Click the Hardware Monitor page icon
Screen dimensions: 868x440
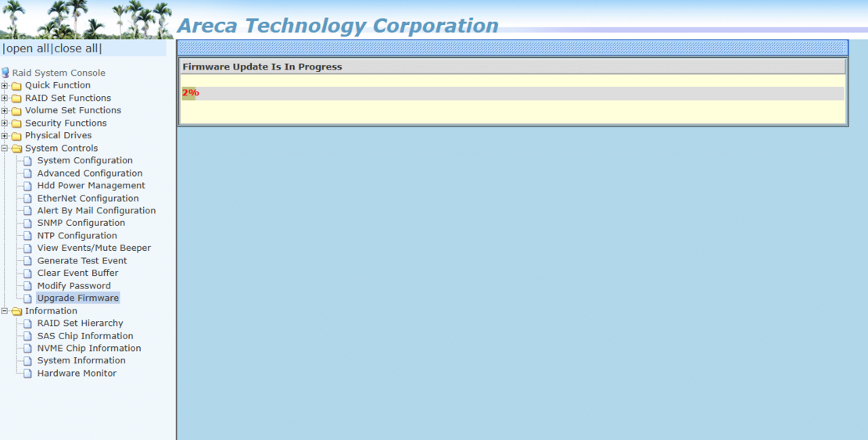28,374
